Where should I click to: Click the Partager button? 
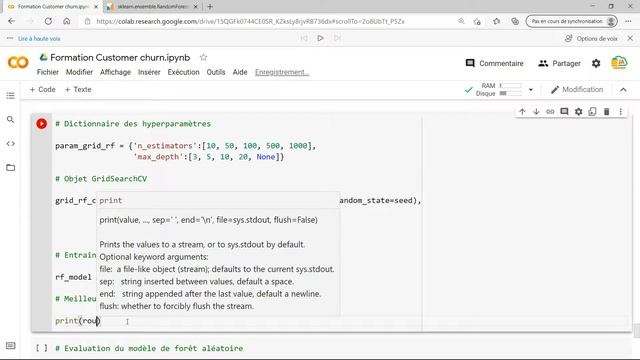pos(559,63)
